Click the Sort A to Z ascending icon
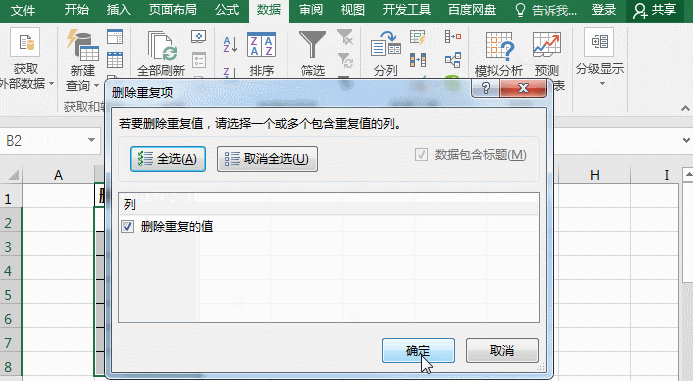Image resolution: width=693 pixels, height=381 pixels. pyautogui.click(x=230, y=45)
